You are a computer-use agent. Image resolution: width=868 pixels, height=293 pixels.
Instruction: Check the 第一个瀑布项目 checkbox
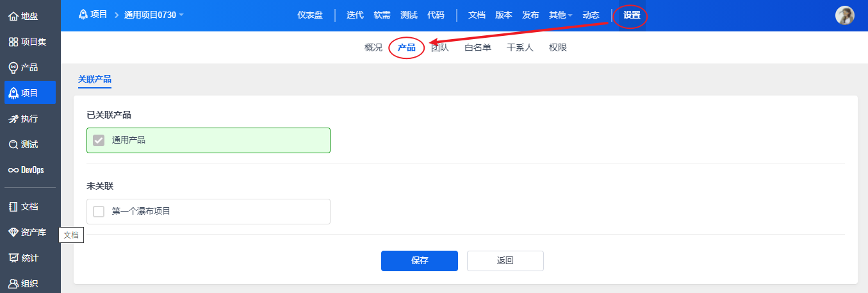click(99, 212)
